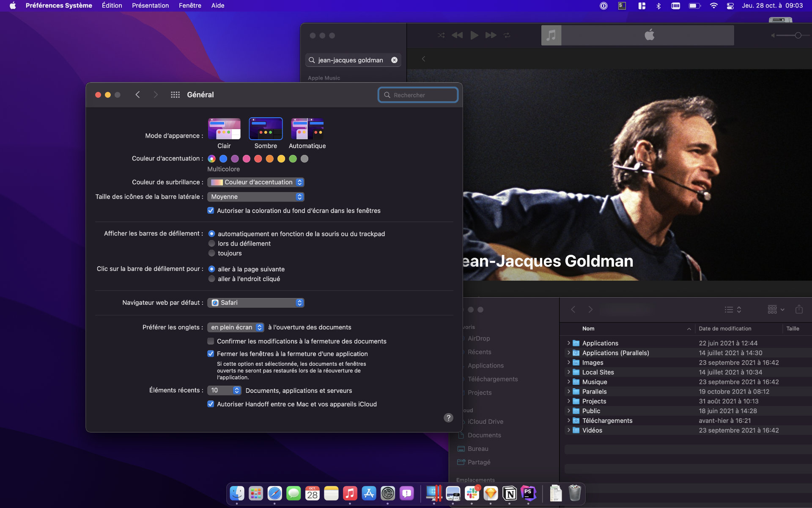Open Sketch from the Dock
This screenshot has width=812, height=508.
click(x=491, y=493)
